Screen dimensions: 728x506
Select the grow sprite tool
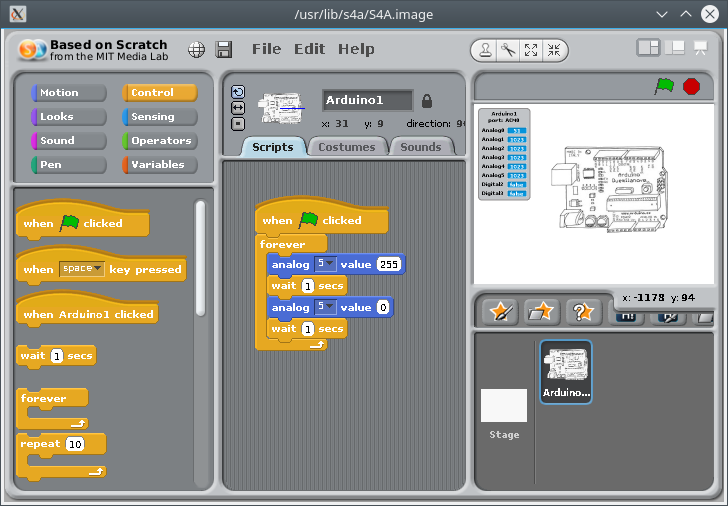(x=531, y=50)
